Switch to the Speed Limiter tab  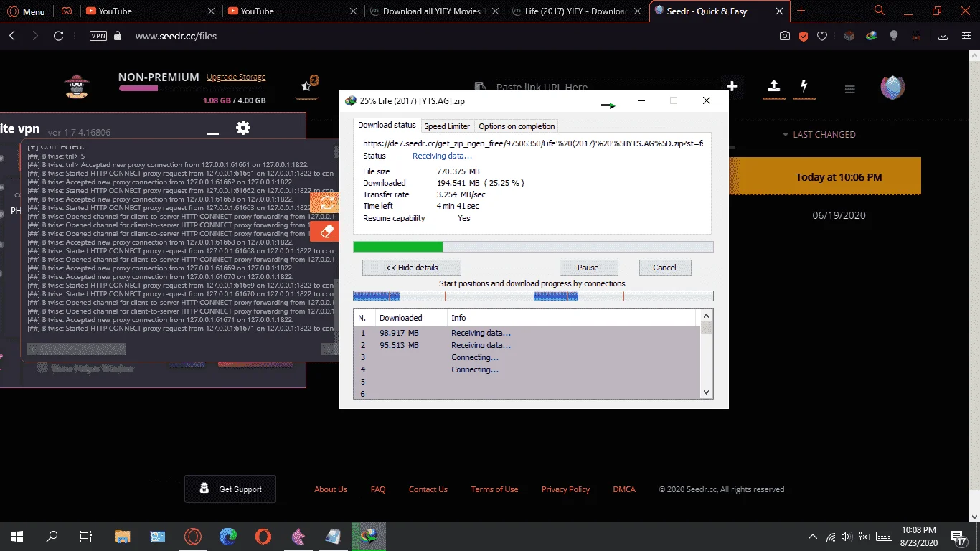[447, 126]
